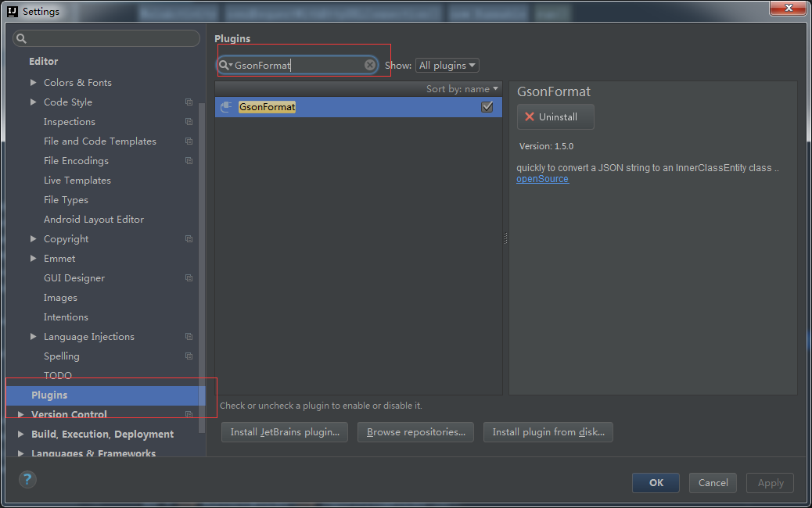Screen dimensions: 812x508
Task: Click project-level icon beside Inspections
Action: [x=189, y=122]
